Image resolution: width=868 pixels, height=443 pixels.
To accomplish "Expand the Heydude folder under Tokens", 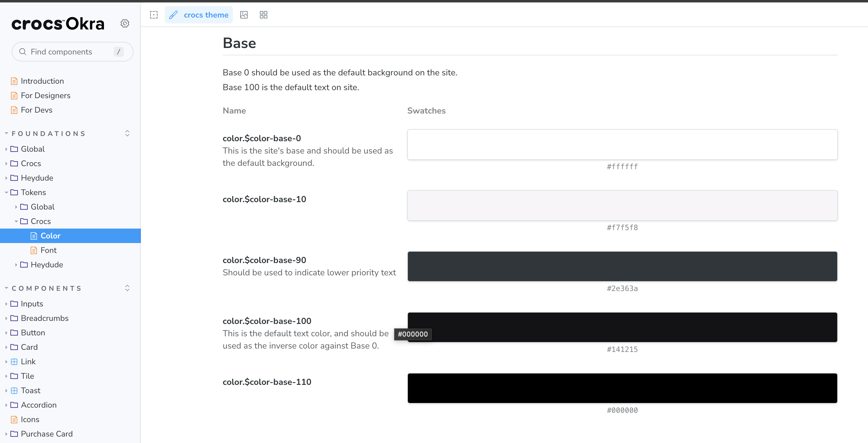I will coord(46,265).
